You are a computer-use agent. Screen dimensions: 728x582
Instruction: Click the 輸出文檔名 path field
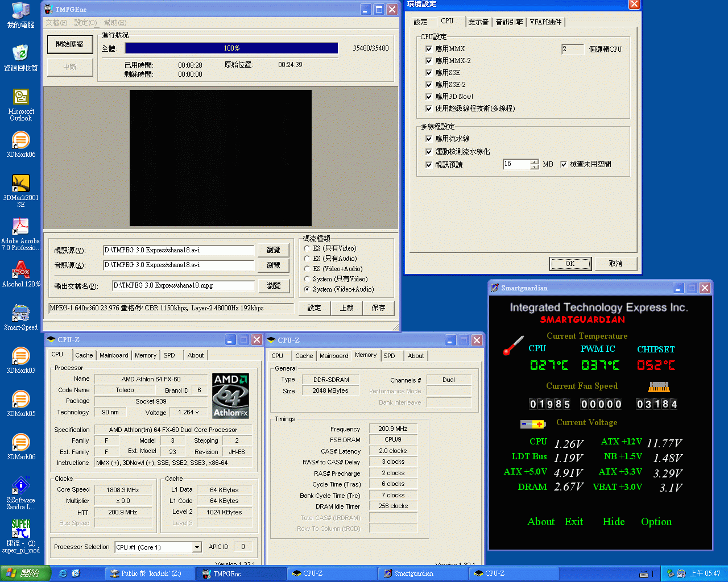pos(183,285)
